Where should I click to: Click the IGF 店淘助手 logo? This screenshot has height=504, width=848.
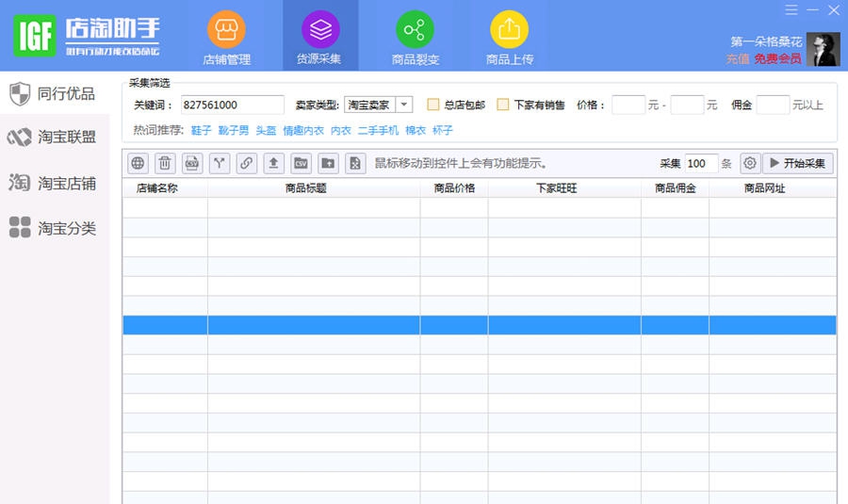click(x=87, y=36)
